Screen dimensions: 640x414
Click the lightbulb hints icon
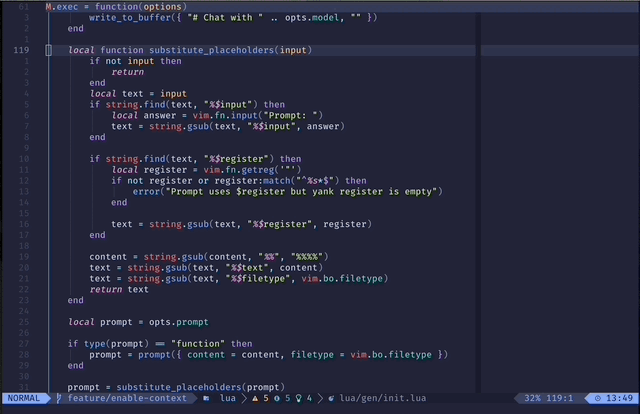pyautogui.click(x=298, y=398)
